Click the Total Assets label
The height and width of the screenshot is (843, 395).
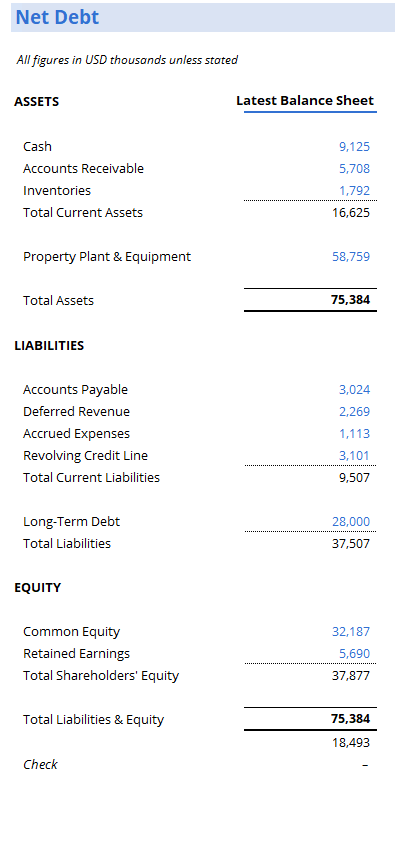[x=58, y=301]
